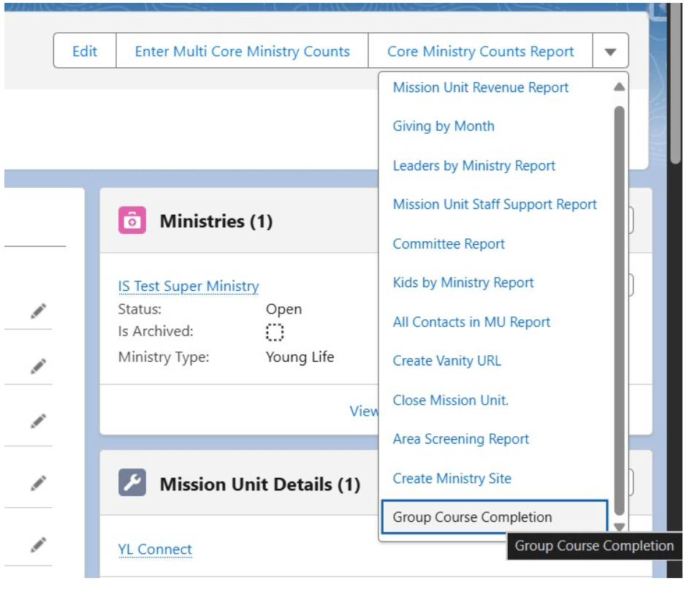
Task: Toggle the Is Archived checkbox
Action: click(x=274, y=332)
